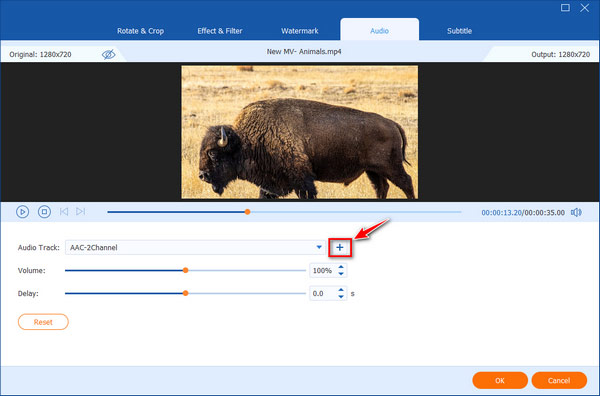Click the New MV- Animals.mp4 filename
Screen dimensions: 600x396
pyautogui.click(x=304, y=52)
